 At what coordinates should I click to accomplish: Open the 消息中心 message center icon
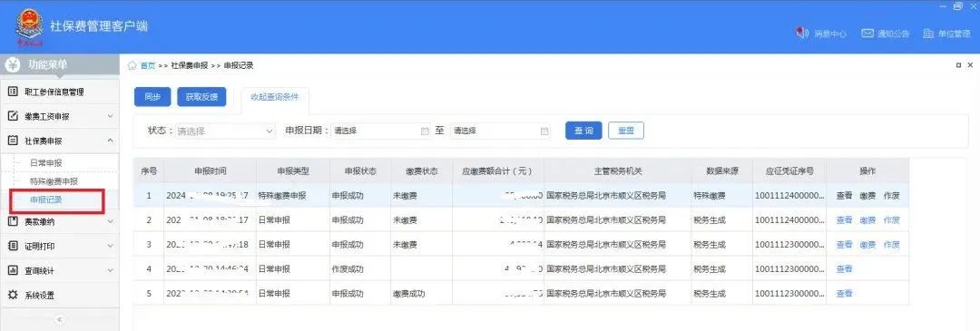(x=802, y=33)
